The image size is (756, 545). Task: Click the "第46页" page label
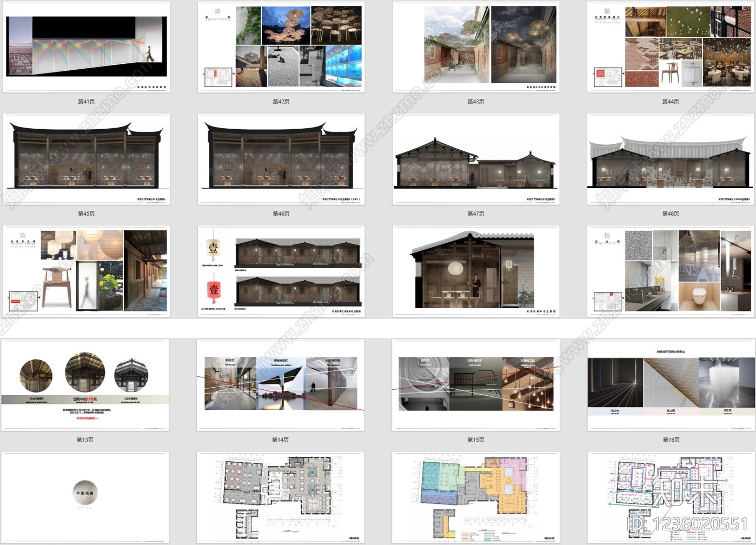pyautogui.click(x=281, y=214)
